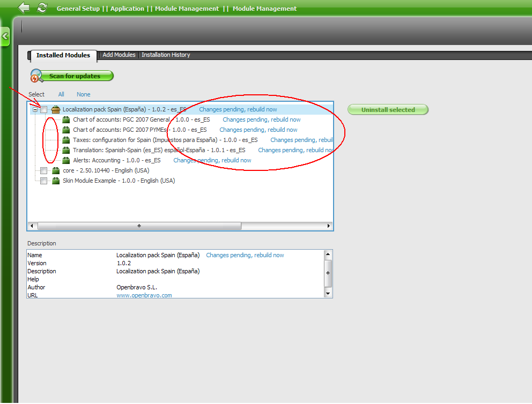This screenshot has height=404, width=532.
Task: Click the back arrow icon
Action: click(24, 8)
